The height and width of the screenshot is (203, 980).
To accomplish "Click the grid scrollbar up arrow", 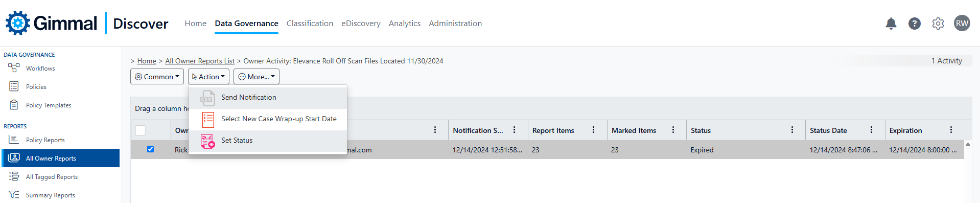I will pos(968,145).
